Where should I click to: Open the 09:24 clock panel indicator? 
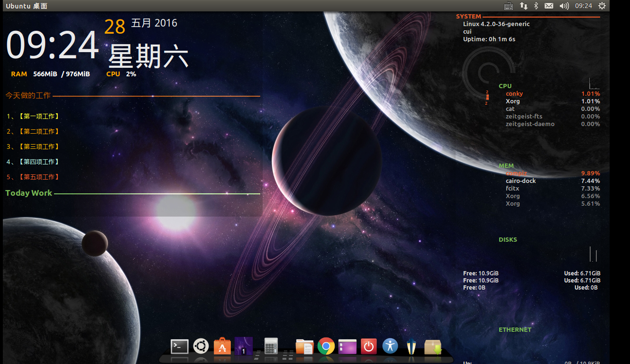(584, 6)
